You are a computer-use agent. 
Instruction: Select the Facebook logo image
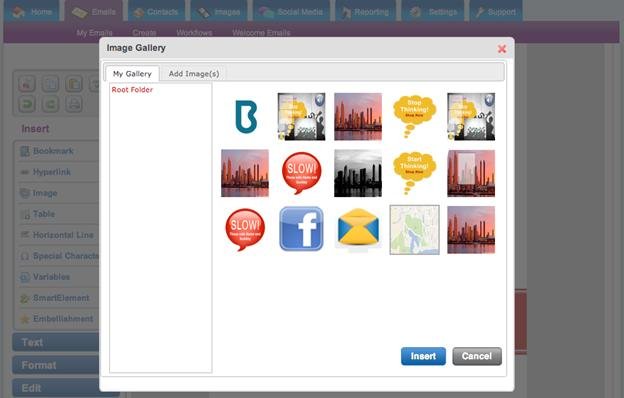301,229
